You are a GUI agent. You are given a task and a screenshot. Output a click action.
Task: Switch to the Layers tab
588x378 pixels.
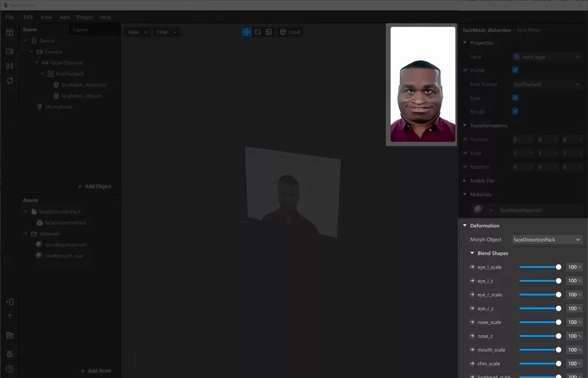point(81,29)
